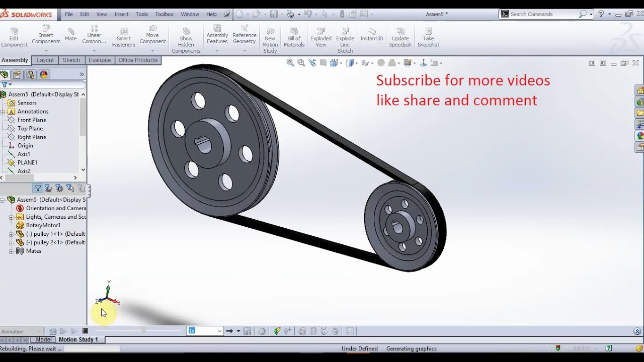This screenshot has height=362, width=644.
Task: Select Explode Line Sketch tool
Action: [x=345, y=40]
